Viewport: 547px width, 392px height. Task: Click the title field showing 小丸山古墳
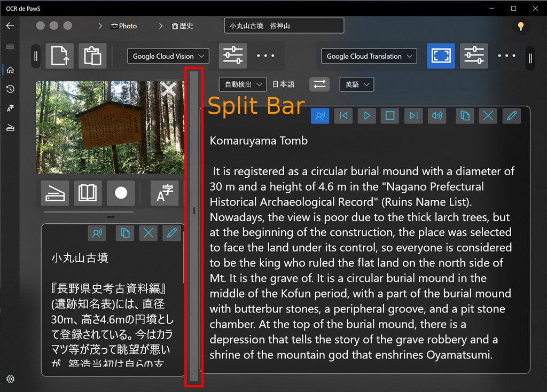point(284,26)
